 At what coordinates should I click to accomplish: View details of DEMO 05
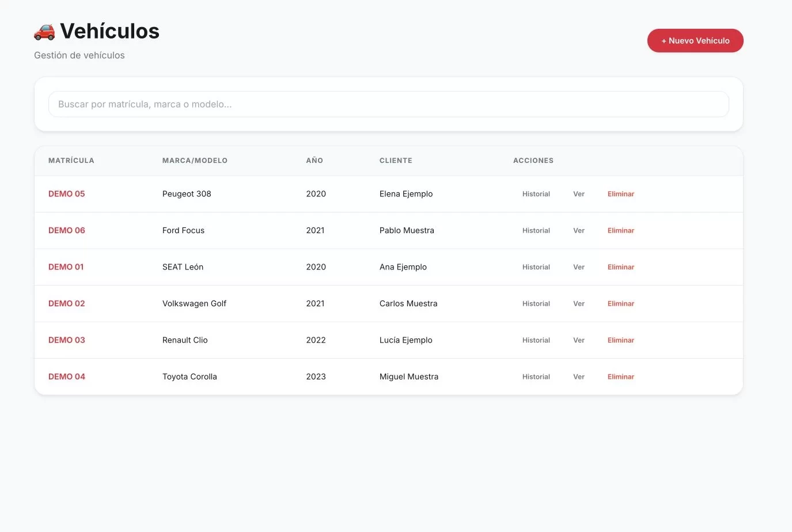[579, 194]
